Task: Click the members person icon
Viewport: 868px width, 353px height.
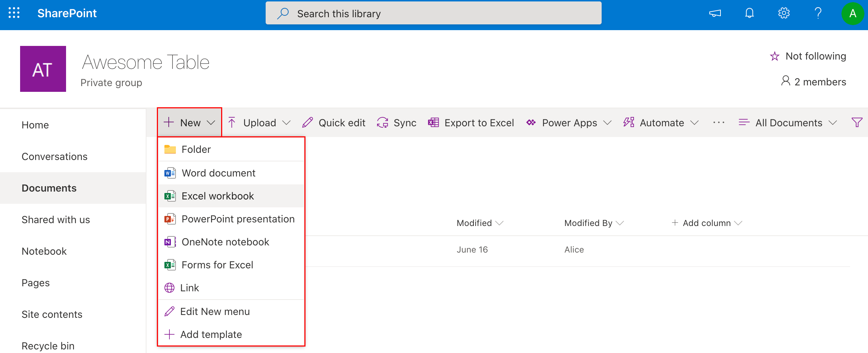Action: coord(785,81)
